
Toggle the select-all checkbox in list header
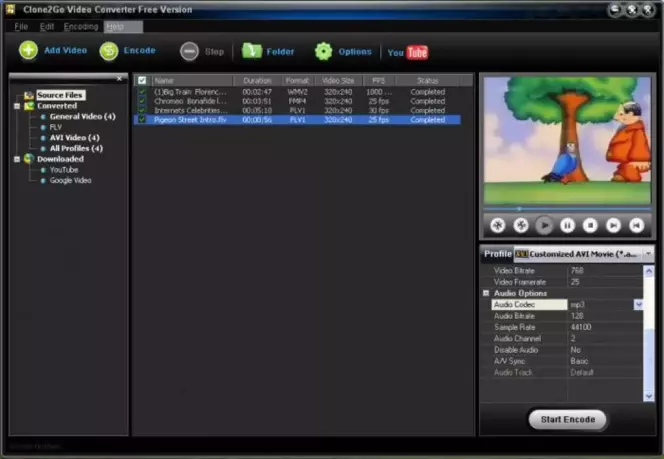(142, 80)
